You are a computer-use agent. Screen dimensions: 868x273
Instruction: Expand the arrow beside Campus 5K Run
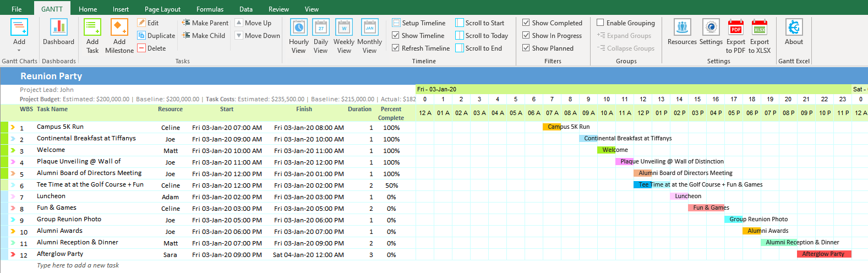pos(13,128)
